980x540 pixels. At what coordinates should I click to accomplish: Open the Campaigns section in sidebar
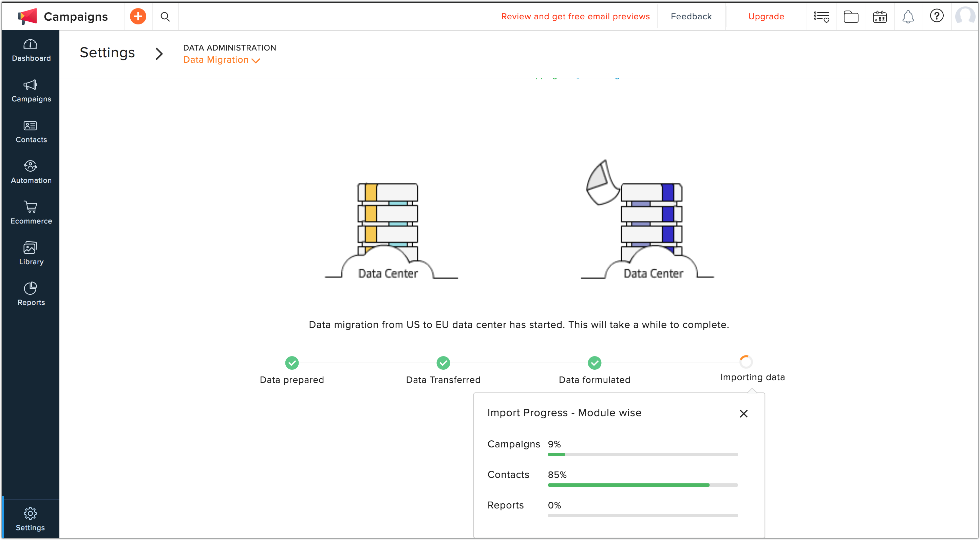31,91
